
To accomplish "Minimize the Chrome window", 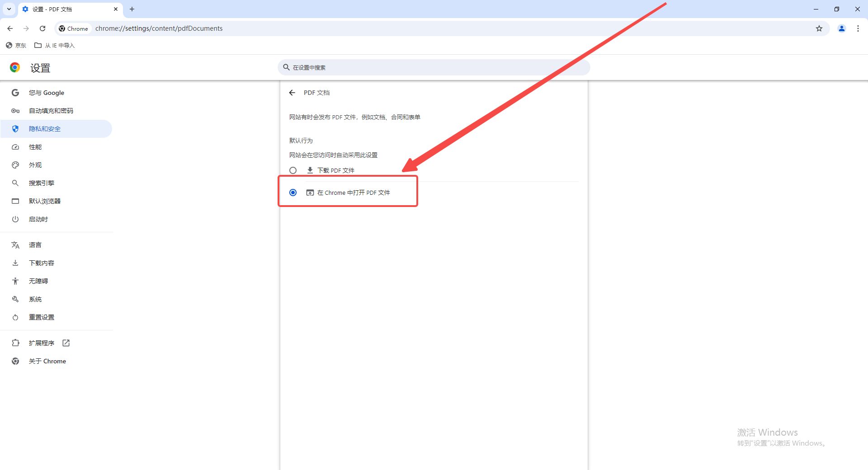I will tap(816, 9).
